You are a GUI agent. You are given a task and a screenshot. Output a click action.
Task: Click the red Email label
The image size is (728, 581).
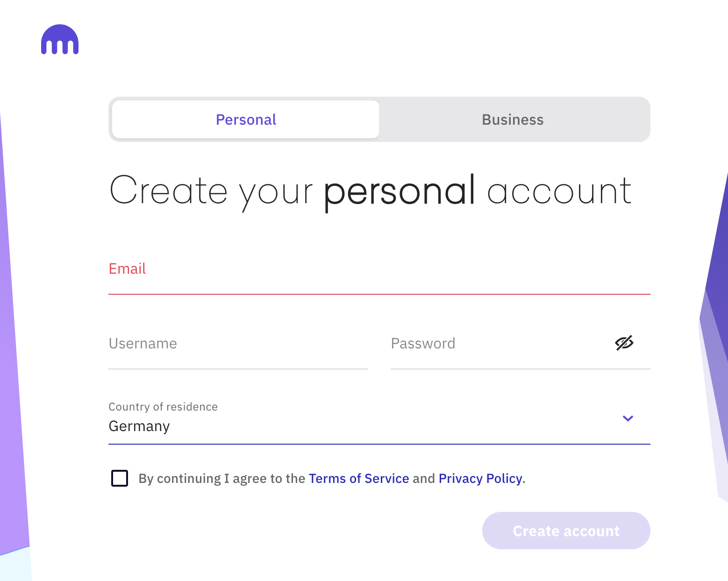pos(127,269)
